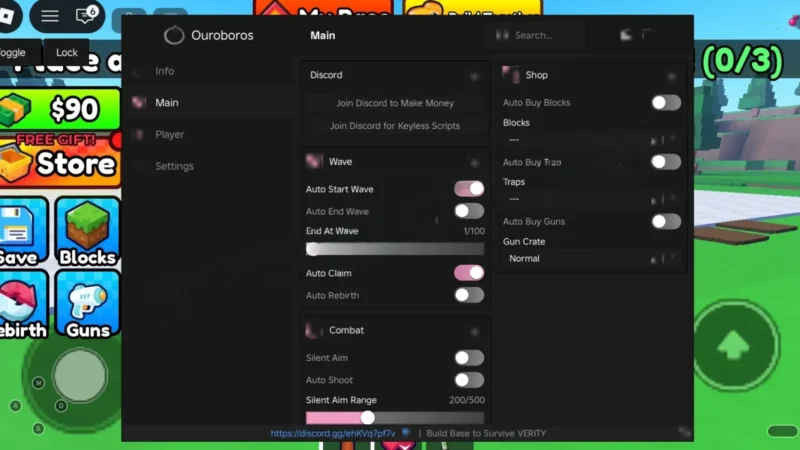Tap the virtual joystick thumb
This screenshot has height=450, width=800.
click(80, 375)
